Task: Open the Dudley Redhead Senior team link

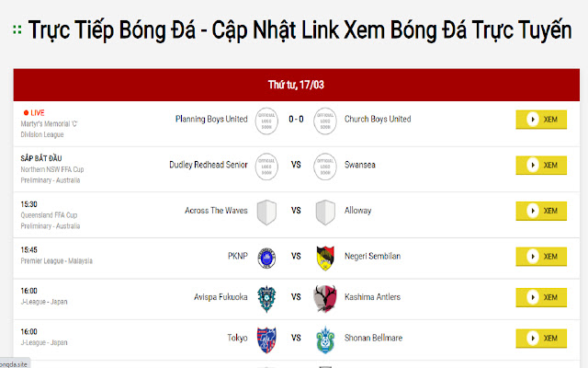Action: [x=209, y=165]
